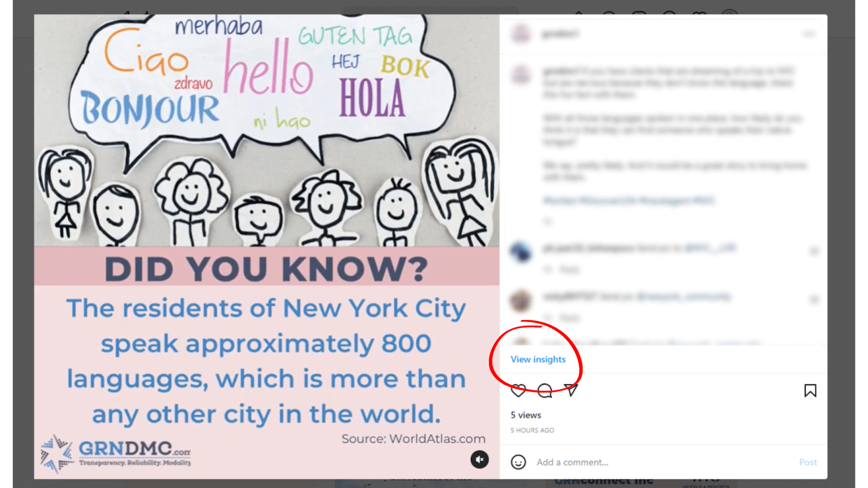Click the View insights link

pos(538,359)
